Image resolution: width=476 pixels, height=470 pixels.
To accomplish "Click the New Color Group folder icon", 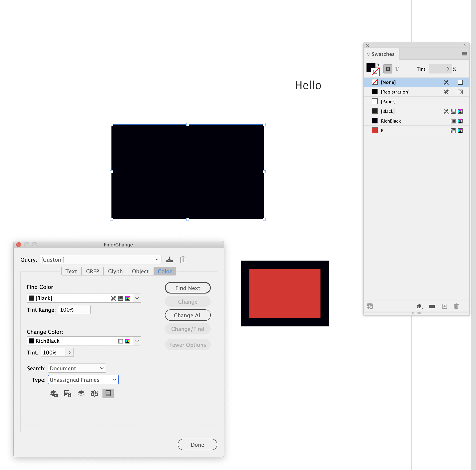I will (x=432, y=306).
